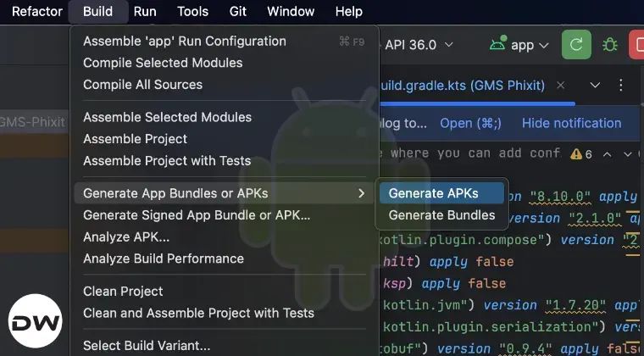Image resolution: width=644 pixels, height=356 pixels.
Task: Choose Compile All Sources
Action: 224,85
